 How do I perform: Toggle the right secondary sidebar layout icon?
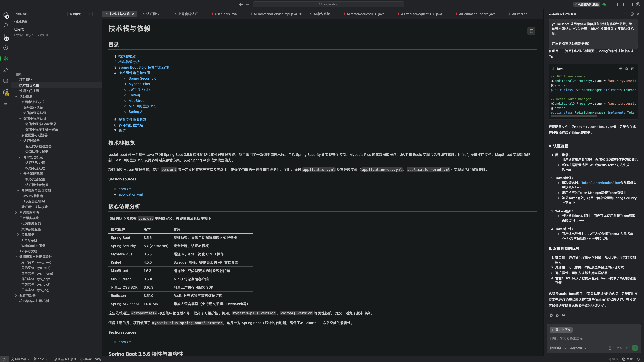point(632,4)
